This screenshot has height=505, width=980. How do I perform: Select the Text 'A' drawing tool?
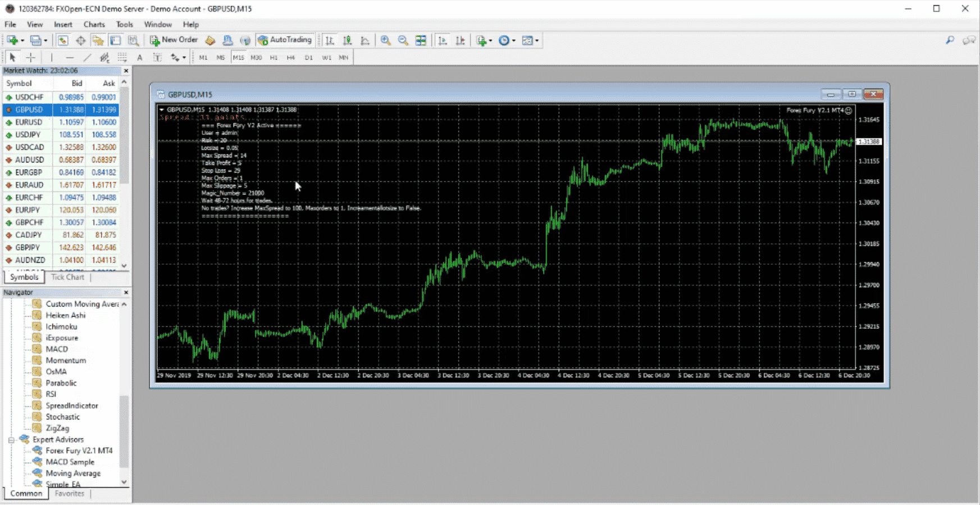click(x=140, y=57)
